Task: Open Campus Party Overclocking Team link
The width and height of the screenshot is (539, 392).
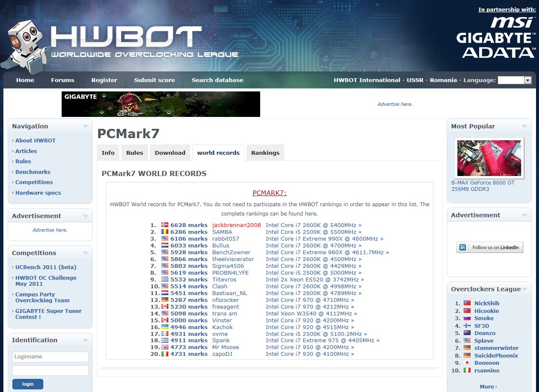Action: point(42,298)
